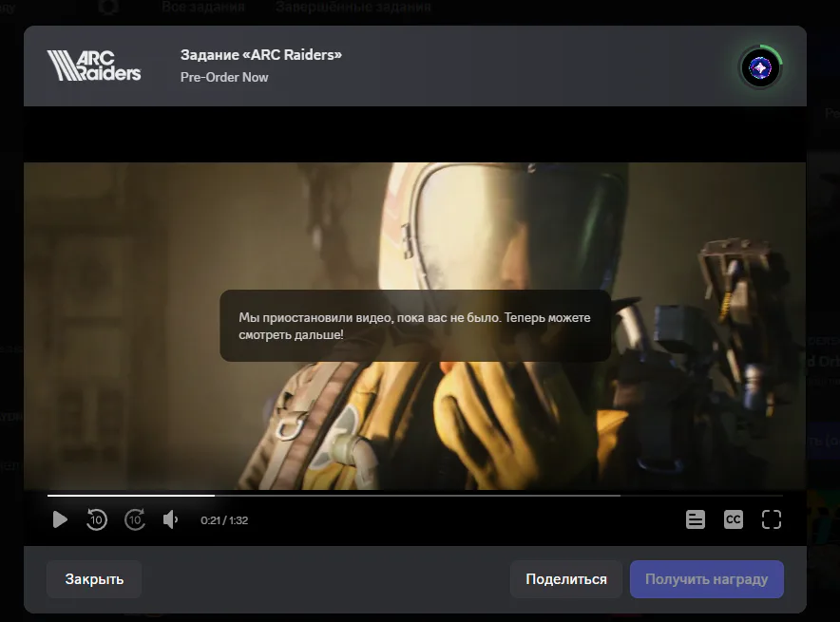Screen dimensions: 840x622
Task: Click the ARC Raiders logo
Action: 94,66
